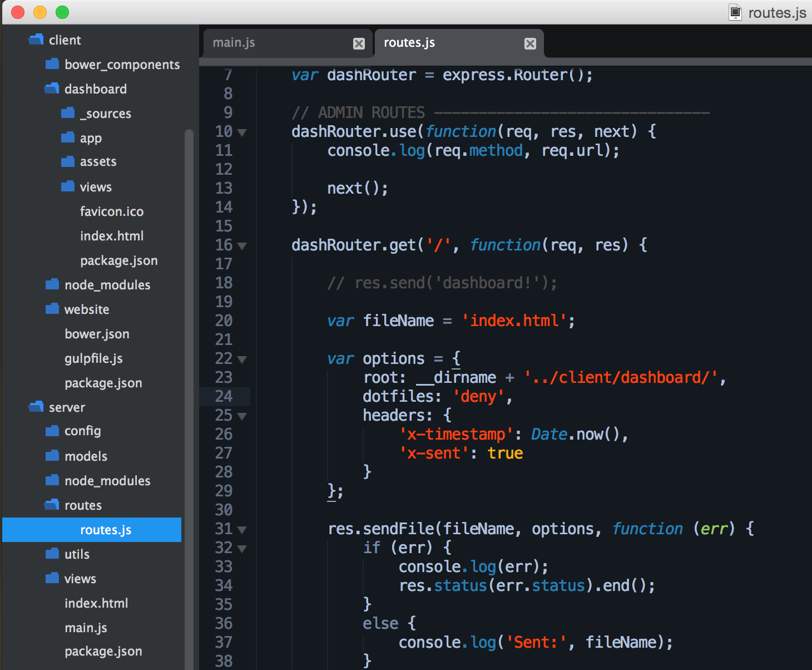Click next(); on line 13
Screen dimensions: 812x670
358,188
